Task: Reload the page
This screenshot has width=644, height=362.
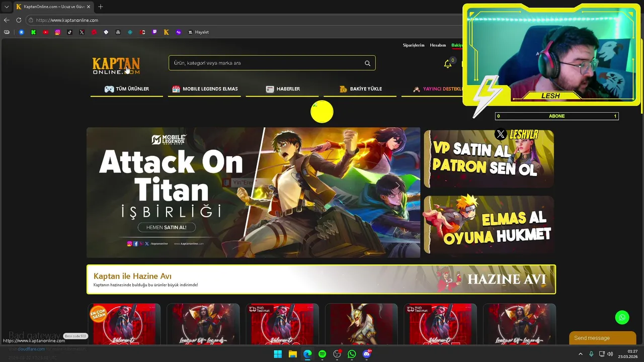Action: 19,20
